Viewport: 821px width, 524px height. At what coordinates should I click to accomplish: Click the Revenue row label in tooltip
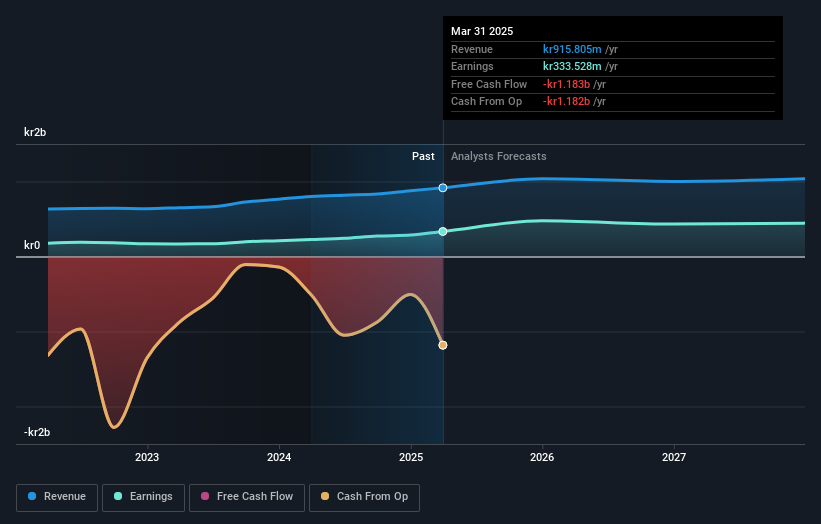click(x=472, y=49)
